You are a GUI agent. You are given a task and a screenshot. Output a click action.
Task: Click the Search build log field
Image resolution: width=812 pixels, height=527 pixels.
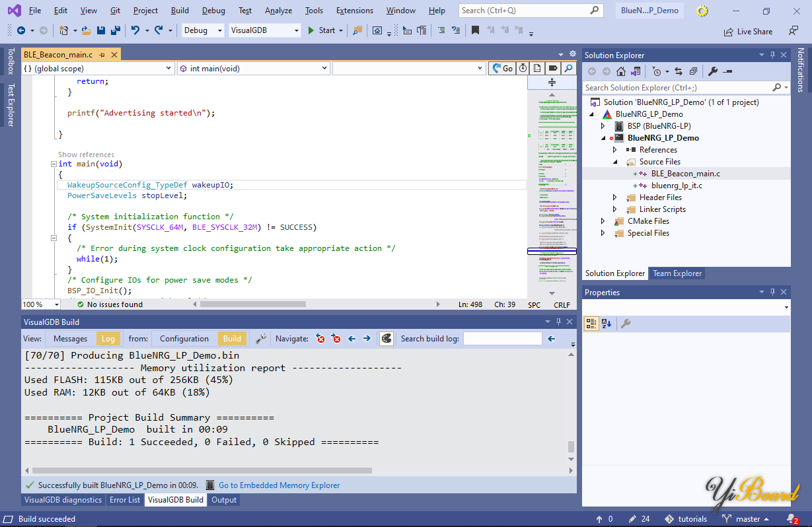[x=502, y=339]
